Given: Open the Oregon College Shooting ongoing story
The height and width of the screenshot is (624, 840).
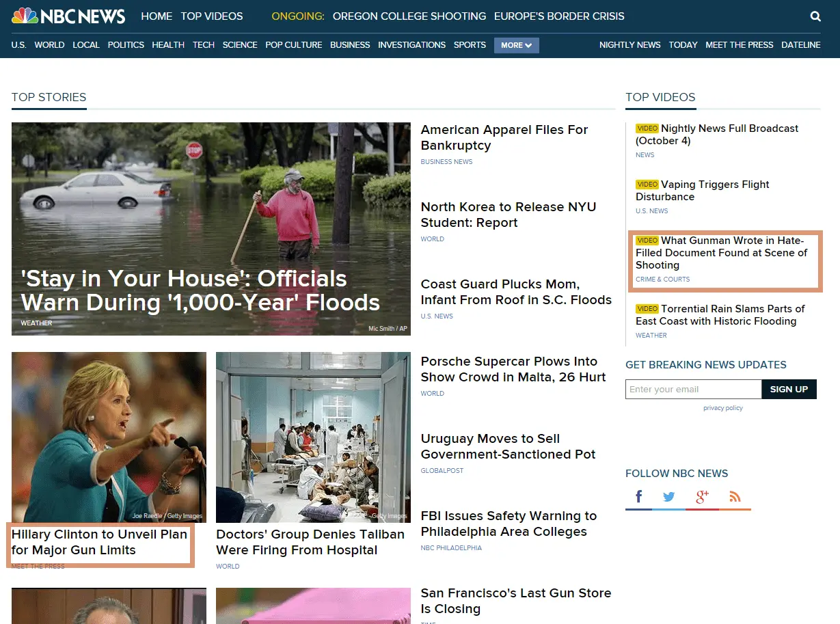Looking at the screenshot, I should (x=408, y=16).
